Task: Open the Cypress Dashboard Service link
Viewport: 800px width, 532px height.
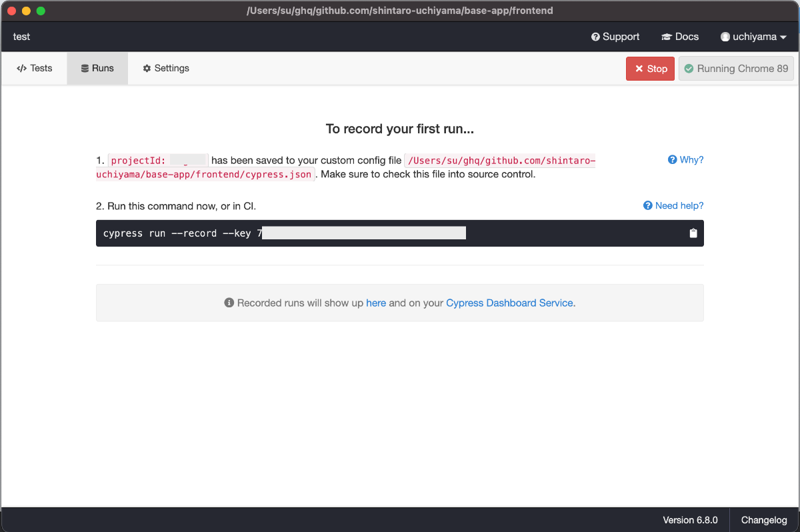Action: 509,303
